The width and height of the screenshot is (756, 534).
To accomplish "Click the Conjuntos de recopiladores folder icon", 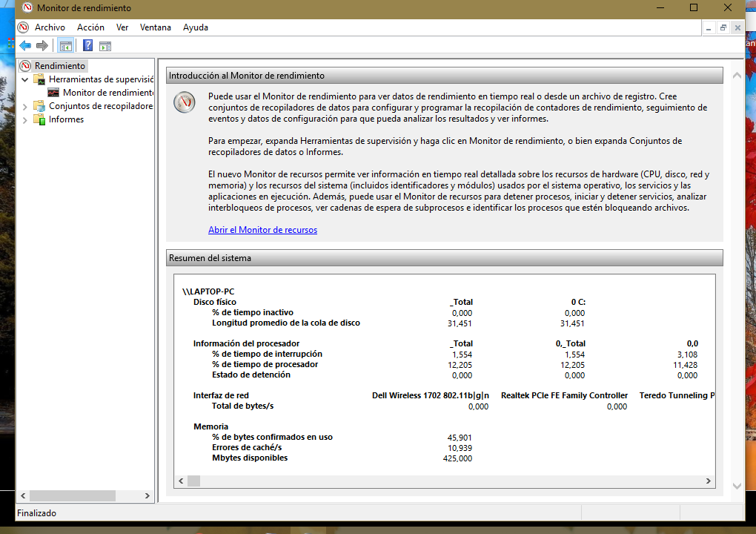I will click(39, 106).
